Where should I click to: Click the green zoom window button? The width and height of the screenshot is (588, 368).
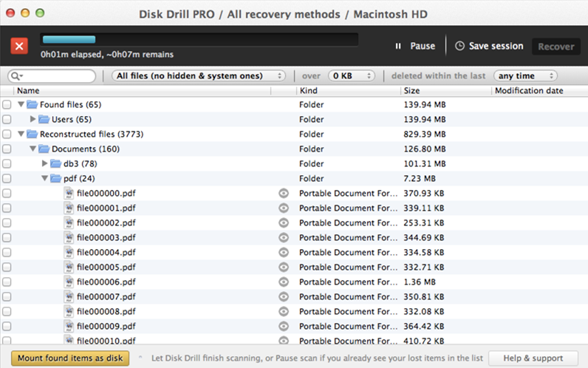(40, 13)
